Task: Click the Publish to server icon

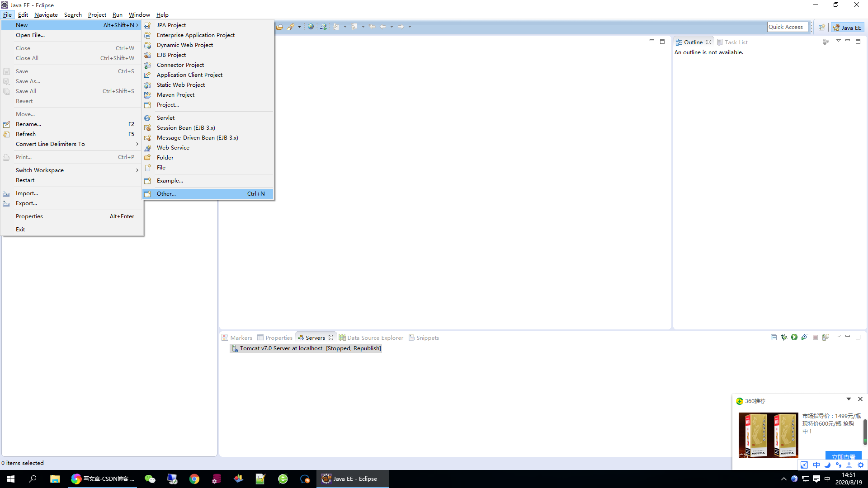Action: click(826, 337)
